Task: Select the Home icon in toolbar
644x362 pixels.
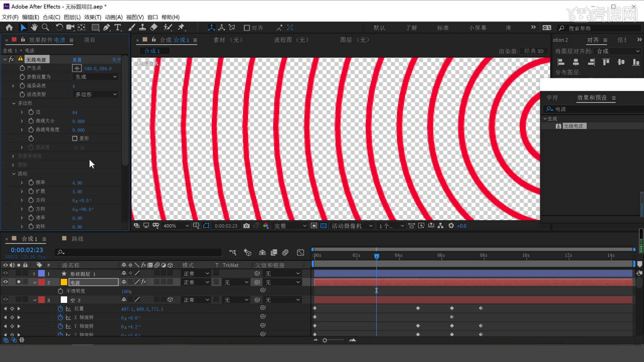Action: click(9, 28)
